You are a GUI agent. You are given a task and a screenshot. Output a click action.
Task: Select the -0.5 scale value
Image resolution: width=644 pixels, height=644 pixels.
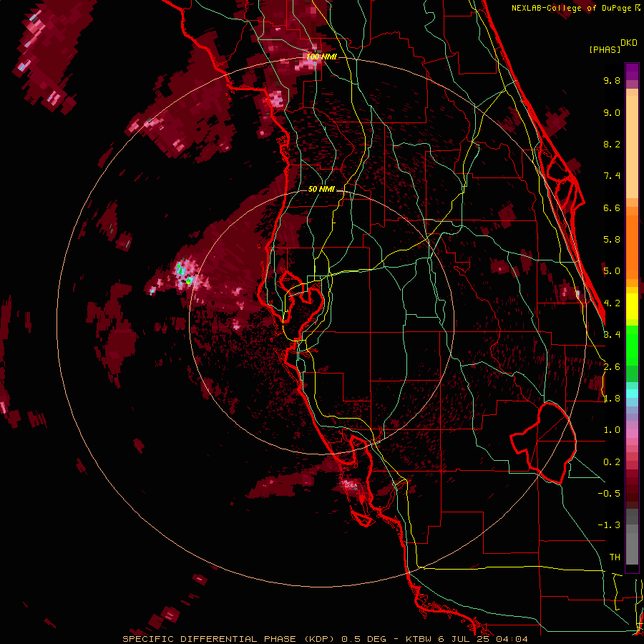click(x=609, y=494)
